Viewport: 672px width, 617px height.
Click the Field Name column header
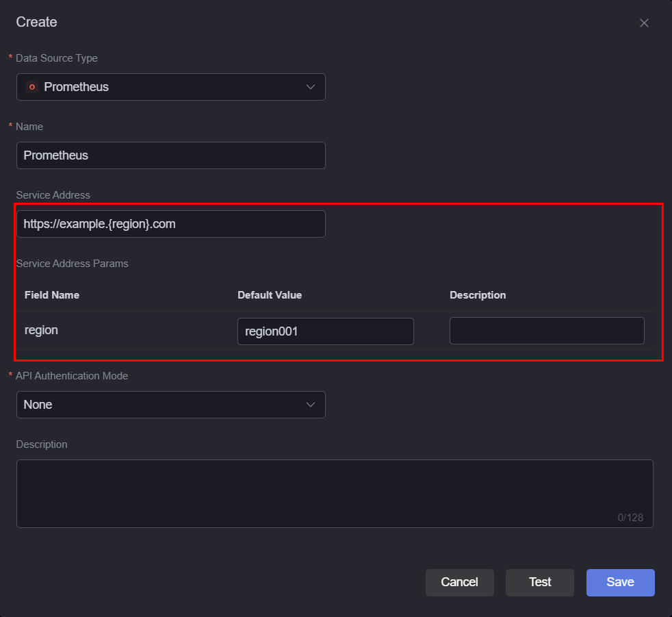52,295
